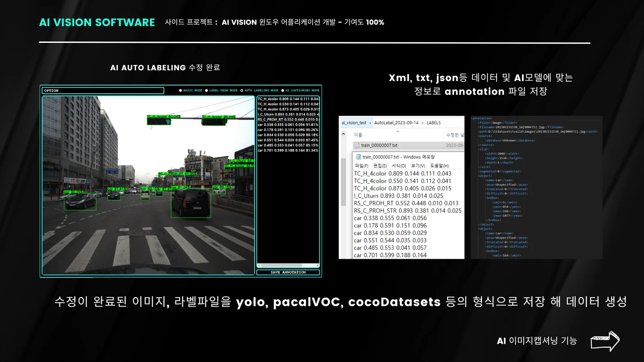Click the ai_vision_test breadcrumb folder
This screenshot has width=644, height=362.
click(354, 122)
